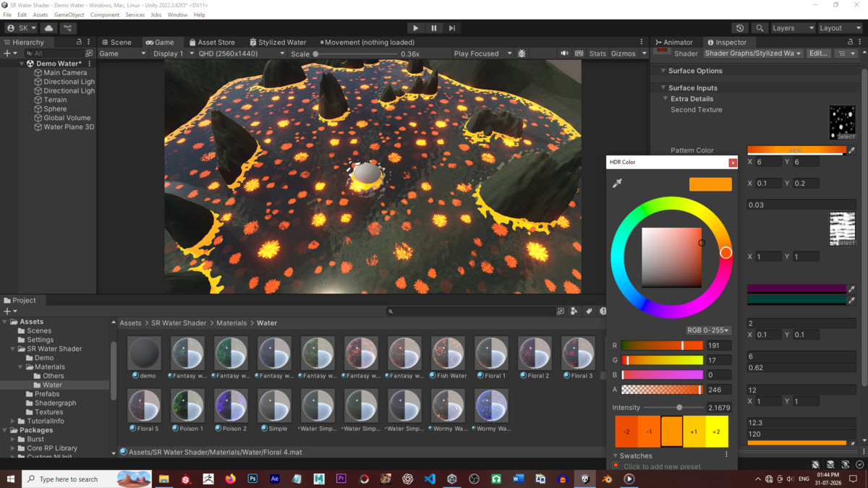The height and width of the screenshot is (488, 868).
Task: Open After Effects from the taskbar
Action: coord(274,479)
